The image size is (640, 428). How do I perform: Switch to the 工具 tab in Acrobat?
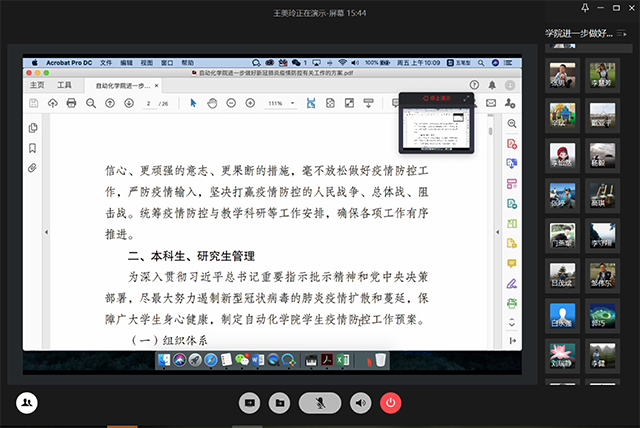[65, 85]
